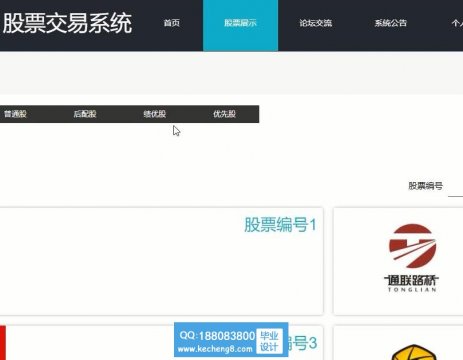Filter stocks by 后配股 category
This screenshot has width=463, height=360.
[x=85, y=114]
